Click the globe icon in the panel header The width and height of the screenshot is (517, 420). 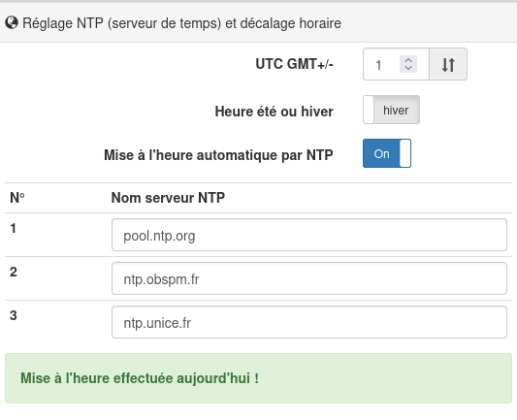click(12, 23)
